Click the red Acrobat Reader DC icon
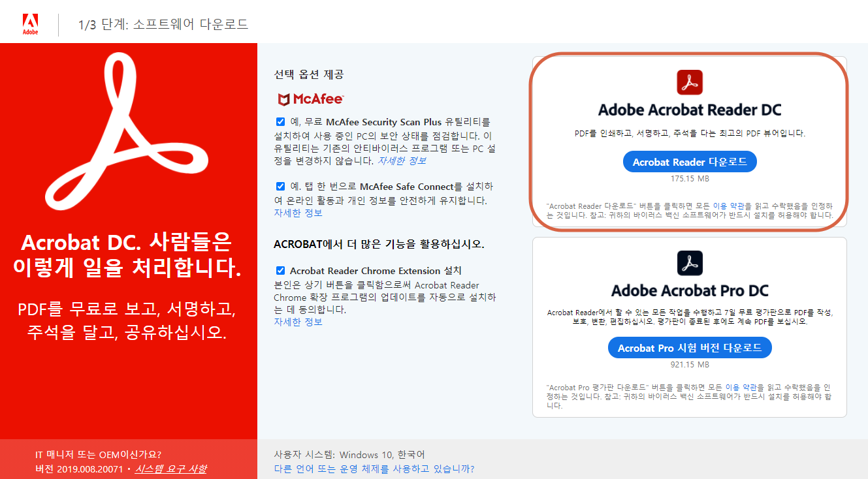The image size is (868, 479). click(x=690, y=83)
